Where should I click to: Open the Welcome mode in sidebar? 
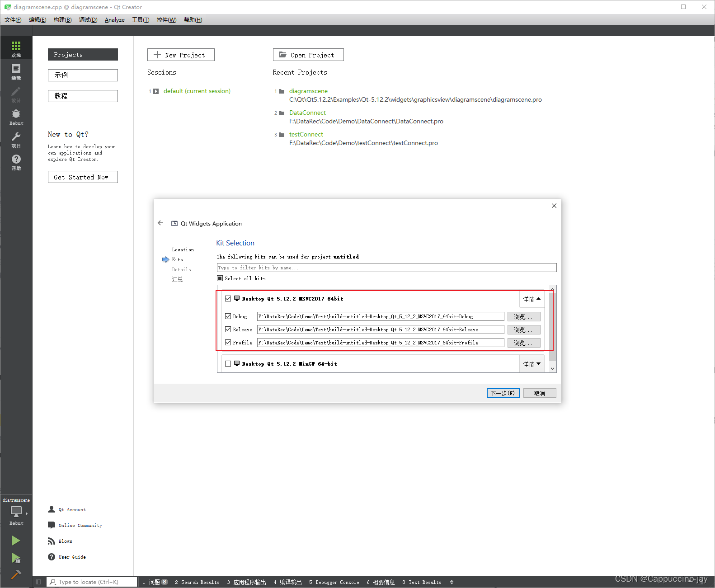pyautogui.click(x=16, y=47)
